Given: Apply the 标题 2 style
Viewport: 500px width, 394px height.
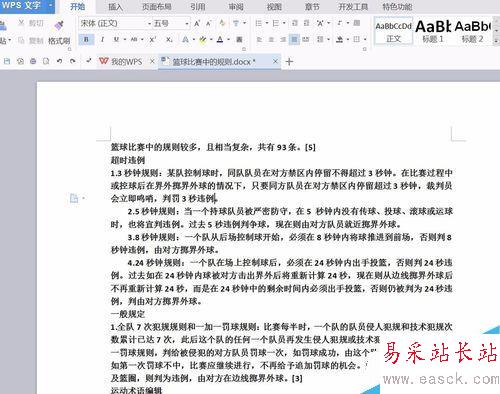Looking at the screenshot, I should (x=472, y=31).
